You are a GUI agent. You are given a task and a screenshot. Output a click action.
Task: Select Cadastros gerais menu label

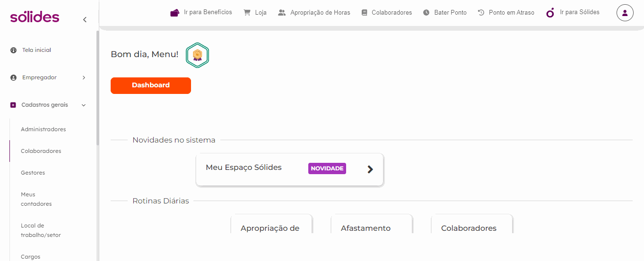tap(44, 105)
